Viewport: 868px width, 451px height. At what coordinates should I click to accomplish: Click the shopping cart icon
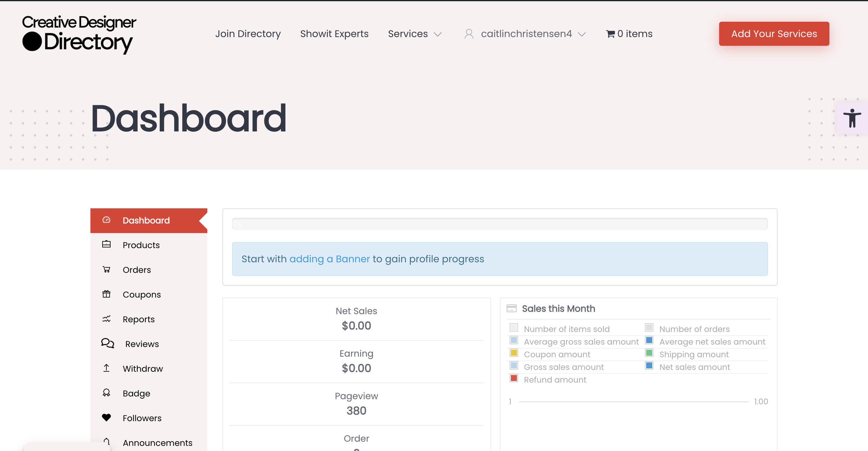[x=610, y=34]
